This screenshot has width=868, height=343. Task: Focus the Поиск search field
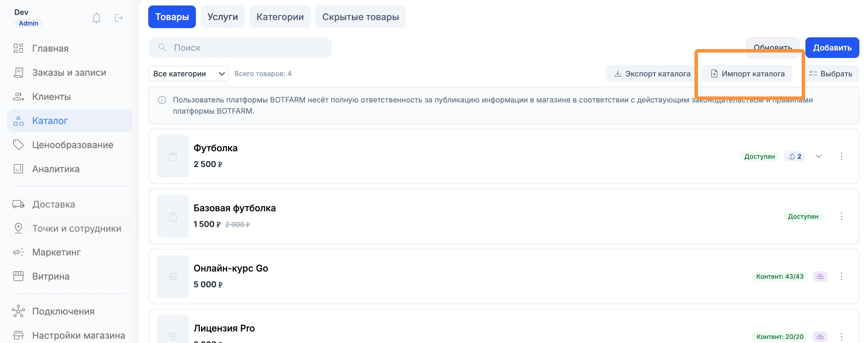pos(240,47)
